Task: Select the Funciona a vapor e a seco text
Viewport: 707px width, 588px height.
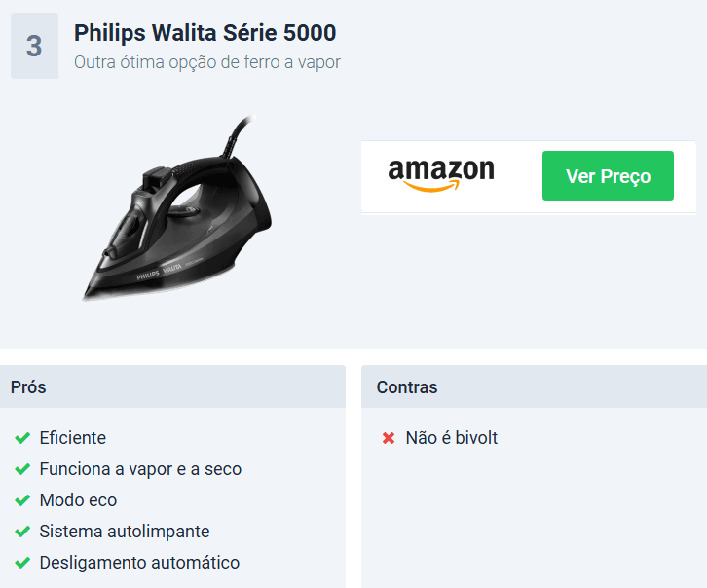Action: pos(140,469)
